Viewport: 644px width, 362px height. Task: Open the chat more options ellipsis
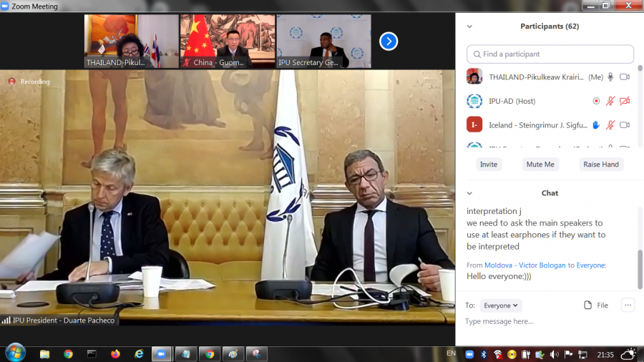coord(628,305)
